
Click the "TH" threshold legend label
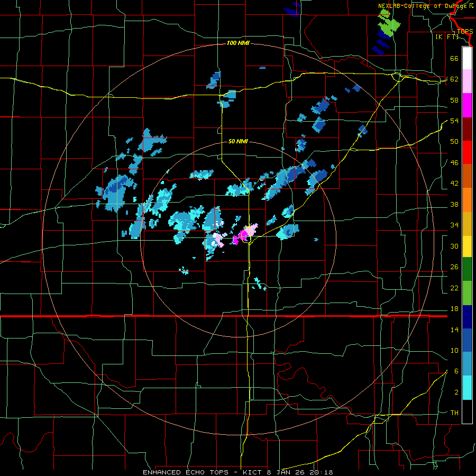click(454, 413)
